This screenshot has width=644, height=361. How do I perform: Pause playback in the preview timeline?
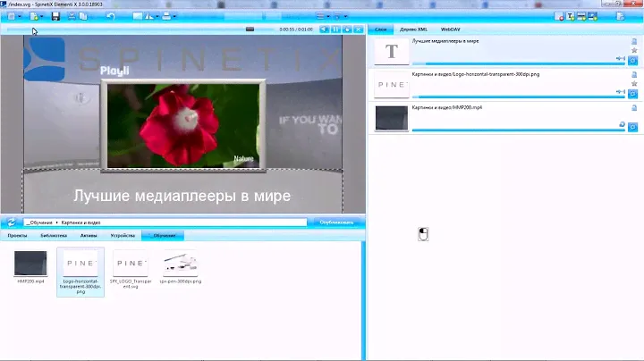tap(335, 29)
